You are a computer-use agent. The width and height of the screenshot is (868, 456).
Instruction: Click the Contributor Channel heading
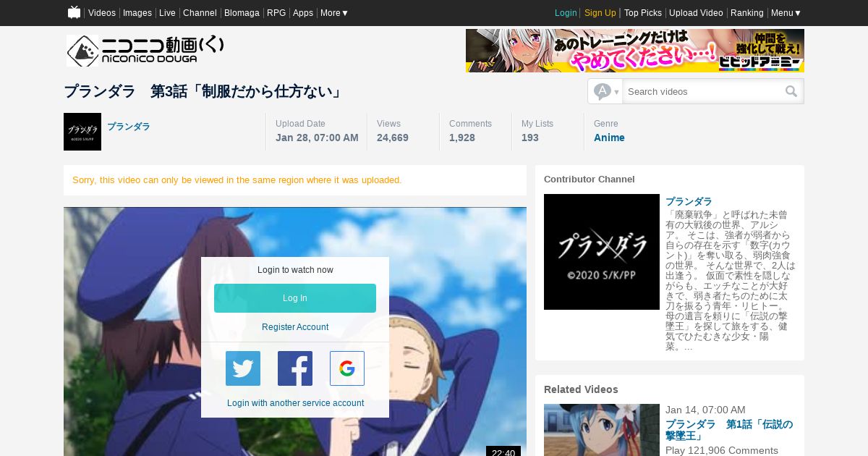pos(590,179)
